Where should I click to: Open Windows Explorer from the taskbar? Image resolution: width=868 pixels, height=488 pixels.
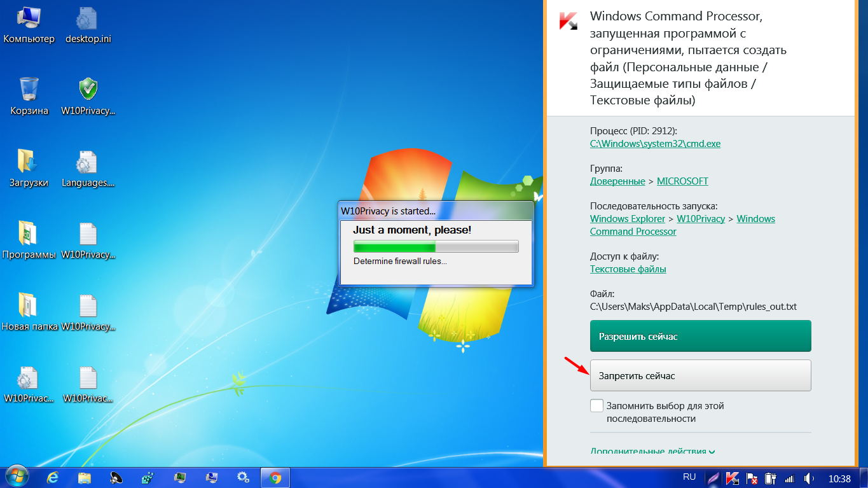85,477
